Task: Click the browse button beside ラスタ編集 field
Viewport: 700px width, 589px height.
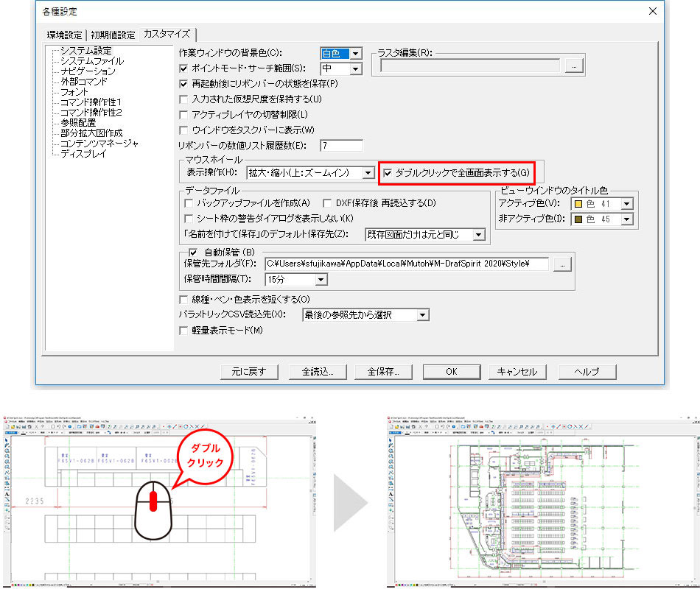Action: click(x=574, y=66)
